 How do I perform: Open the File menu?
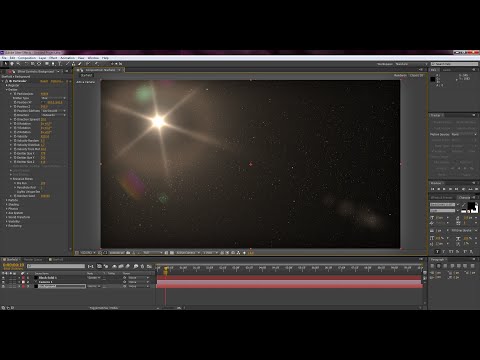pos(4,58)
